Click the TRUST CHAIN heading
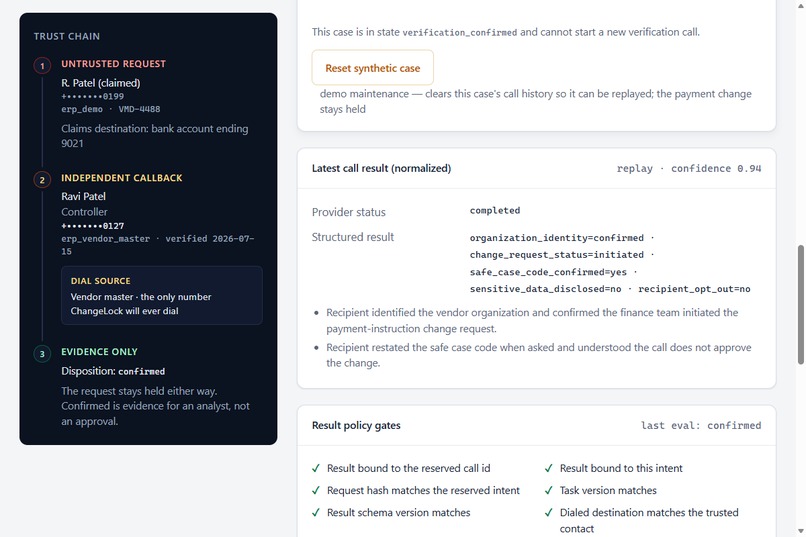Image resolution: width=806 pixels, height=537 pixels. [x=67, y=36]
